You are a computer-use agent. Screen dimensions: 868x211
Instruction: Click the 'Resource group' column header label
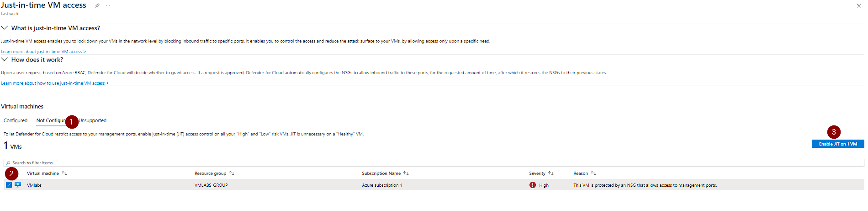click(210, 173)
